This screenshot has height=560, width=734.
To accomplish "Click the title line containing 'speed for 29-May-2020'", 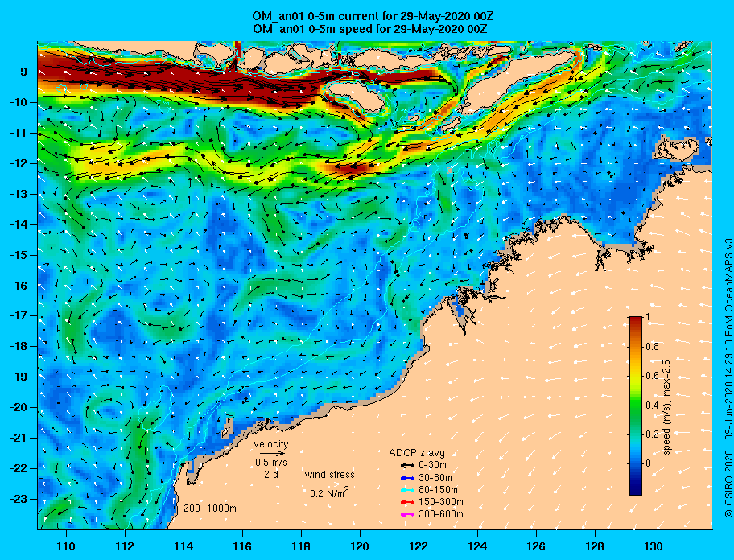I will pos(369,28).
